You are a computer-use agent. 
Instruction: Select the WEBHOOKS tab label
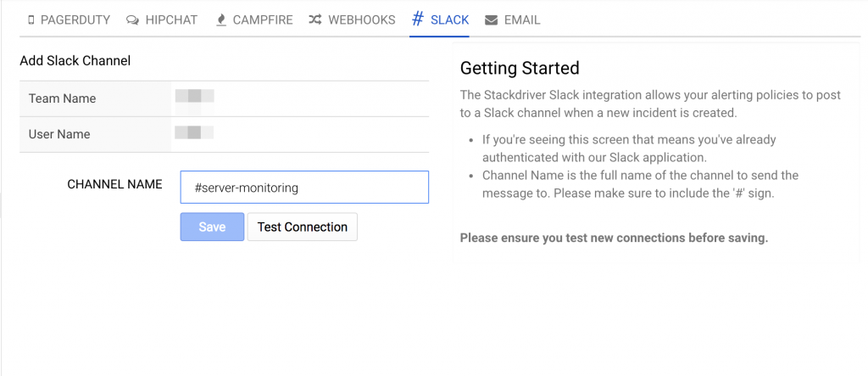pos(362,20)
